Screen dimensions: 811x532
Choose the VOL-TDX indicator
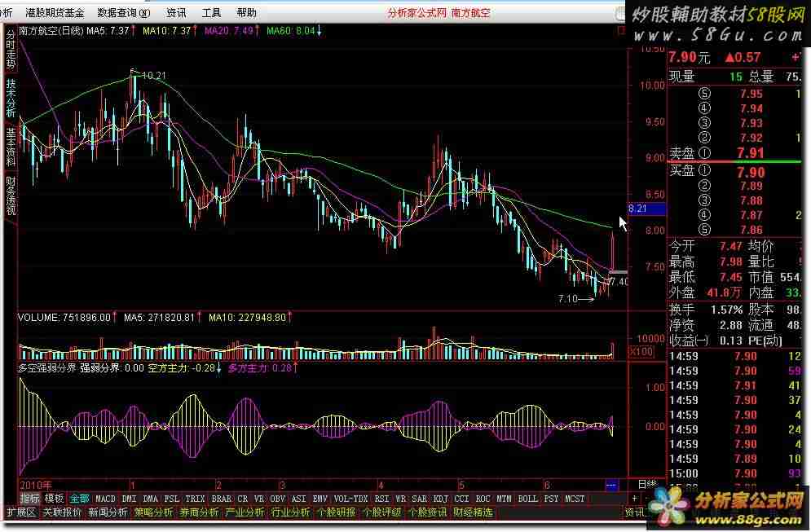click(350, 499)
